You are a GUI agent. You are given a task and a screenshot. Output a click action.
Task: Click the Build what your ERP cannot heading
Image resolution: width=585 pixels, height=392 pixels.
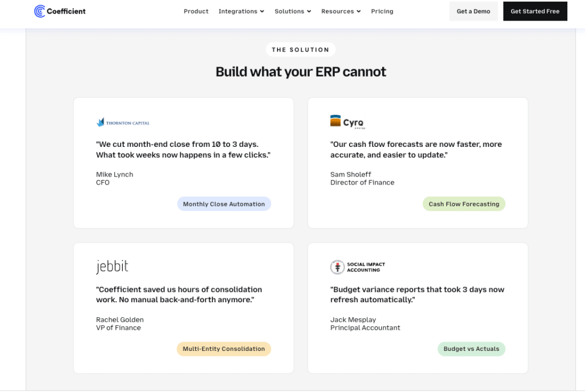click(300, 71)
